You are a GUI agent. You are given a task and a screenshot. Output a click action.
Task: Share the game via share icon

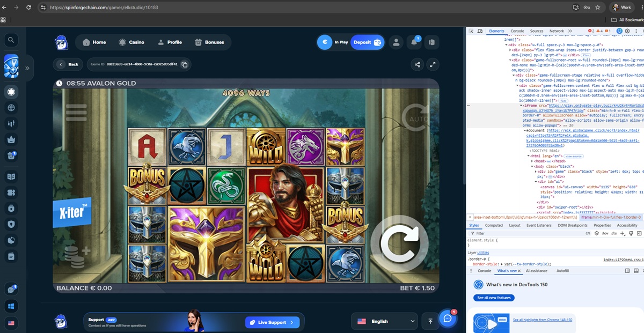(x=418, y=64)
